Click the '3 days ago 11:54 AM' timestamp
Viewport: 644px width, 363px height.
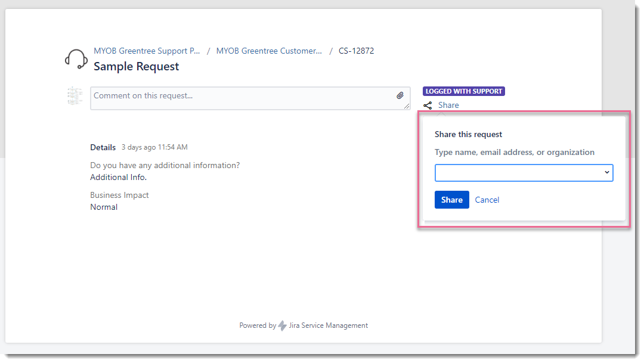tap(154, 147)
